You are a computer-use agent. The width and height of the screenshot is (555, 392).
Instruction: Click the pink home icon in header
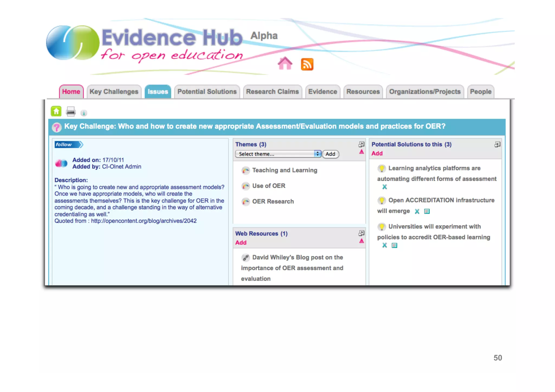[x=285, y=64]
